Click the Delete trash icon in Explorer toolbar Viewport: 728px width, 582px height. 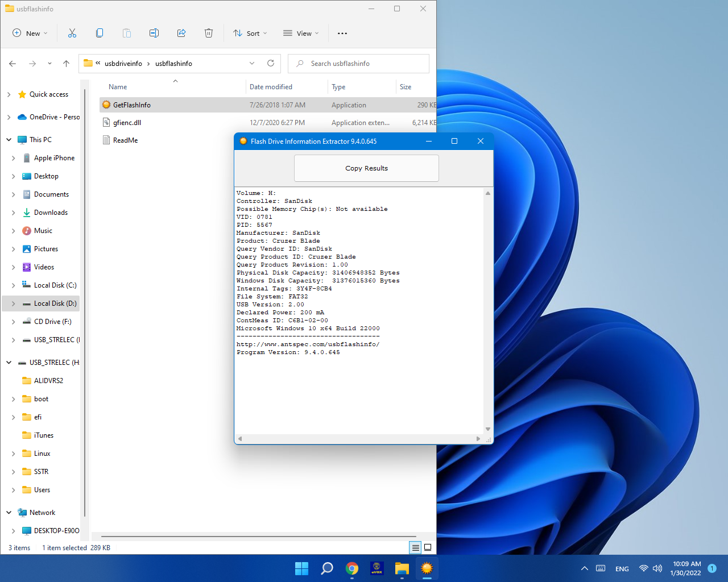point(209,33)
